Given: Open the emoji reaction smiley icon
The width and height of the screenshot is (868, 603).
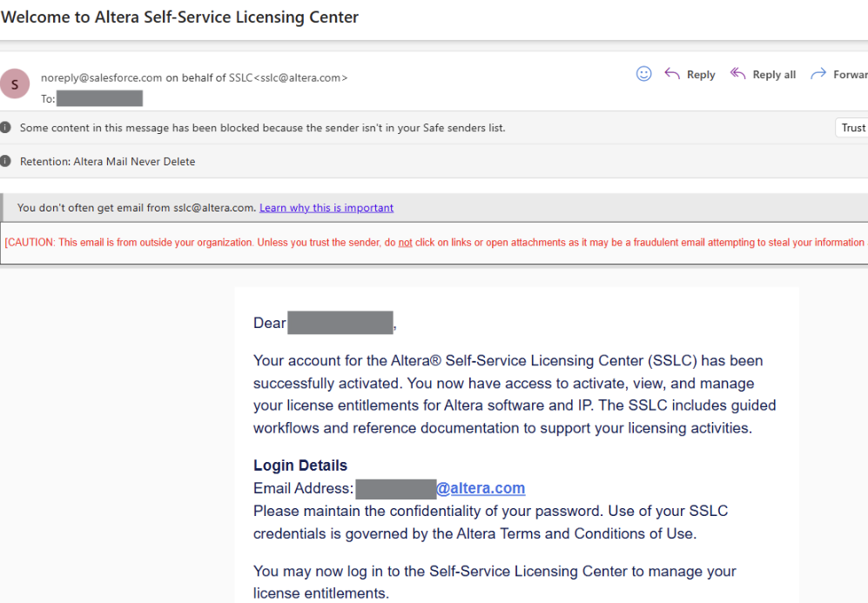Looking at the screenshot, I should click(x=644, y=74).
